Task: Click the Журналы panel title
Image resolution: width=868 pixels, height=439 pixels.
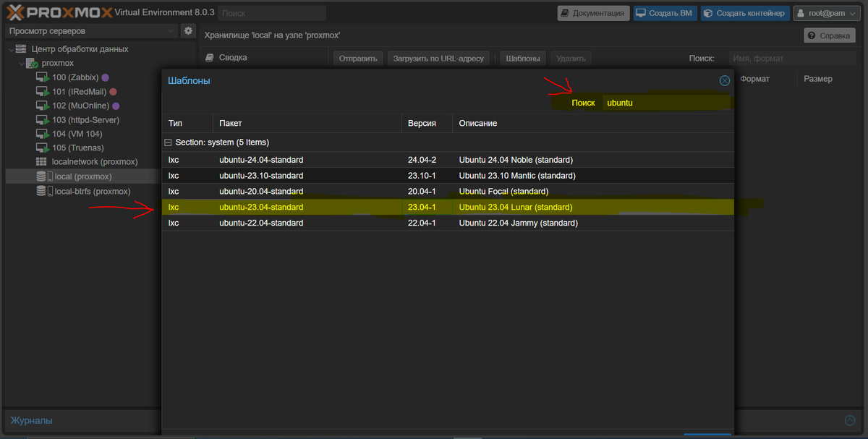Action: (31, 420)
